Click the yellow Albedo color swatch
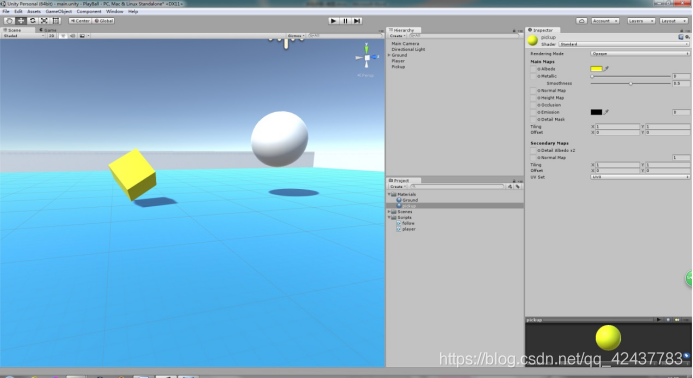Image resolution: width=693 pixels, height=378 pixels. pyautogui.click(x=596, y=69)
